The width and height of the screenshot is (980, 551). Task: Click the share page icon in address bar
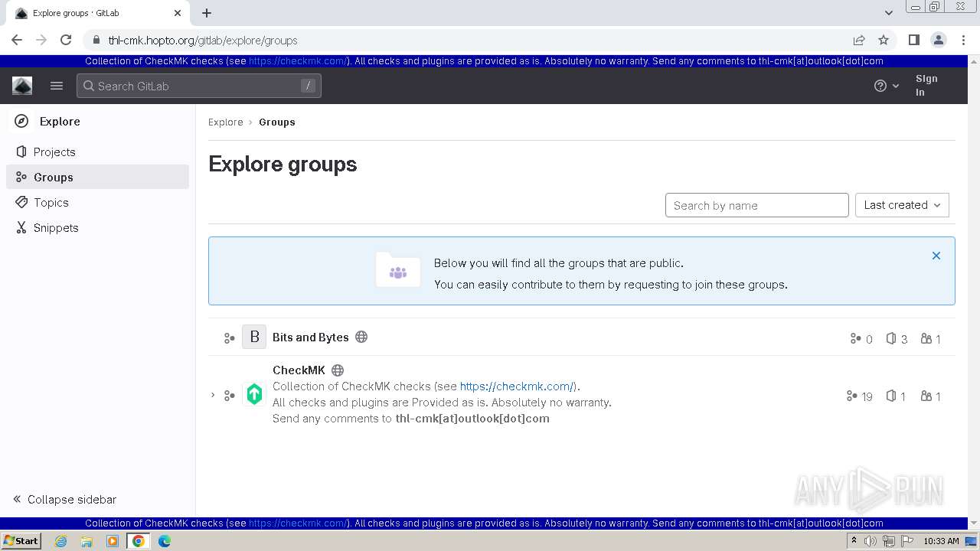pos(859,40)
